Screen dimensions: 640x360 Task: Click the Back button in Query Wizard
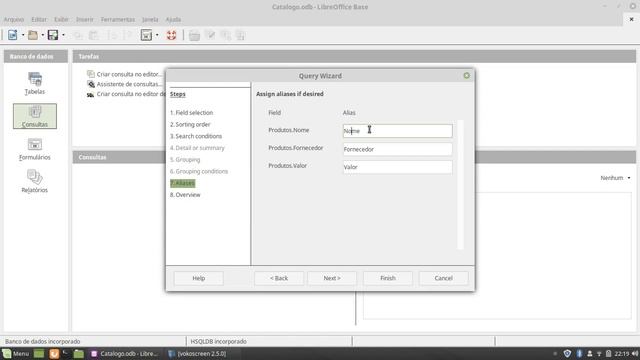coord(279,278)
